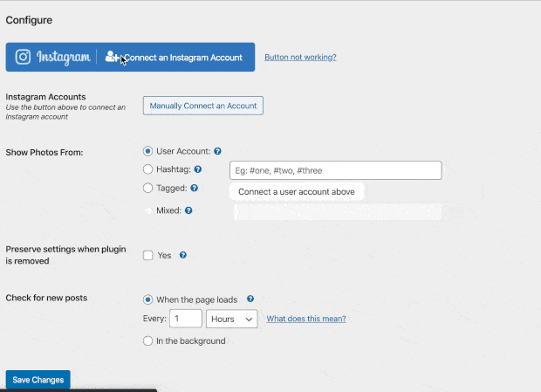Screen dimensions: 541x392
Task: Open help icon beside When the page loads
Action: [250, 299]
